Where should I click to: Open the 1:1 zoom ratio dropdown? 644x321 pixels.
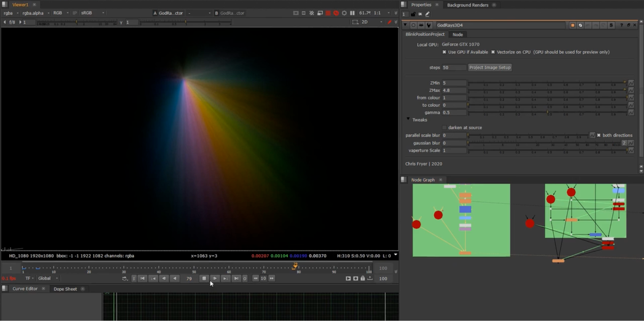tap(382, 13)
